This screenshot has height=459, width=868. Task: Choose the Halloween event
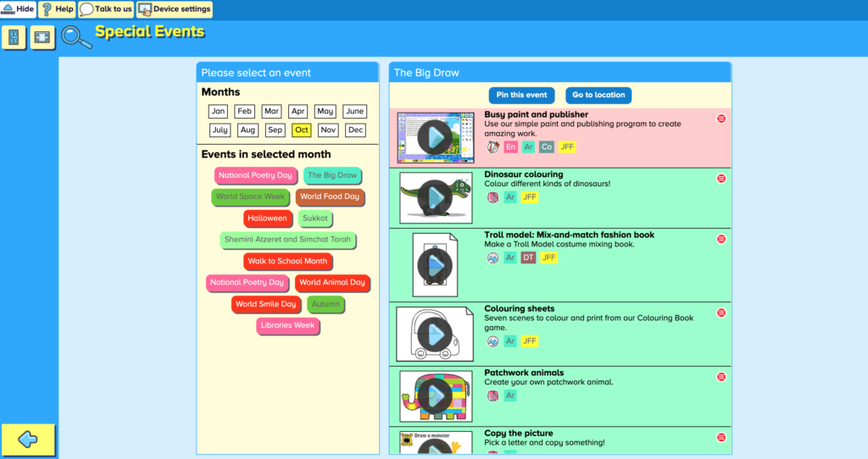coord(267,218)
